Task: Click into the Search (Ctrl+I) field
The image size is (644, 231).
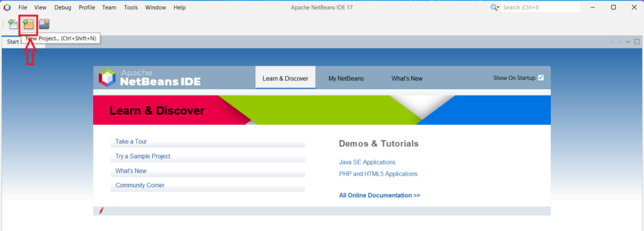Action: tap(540, 8)
